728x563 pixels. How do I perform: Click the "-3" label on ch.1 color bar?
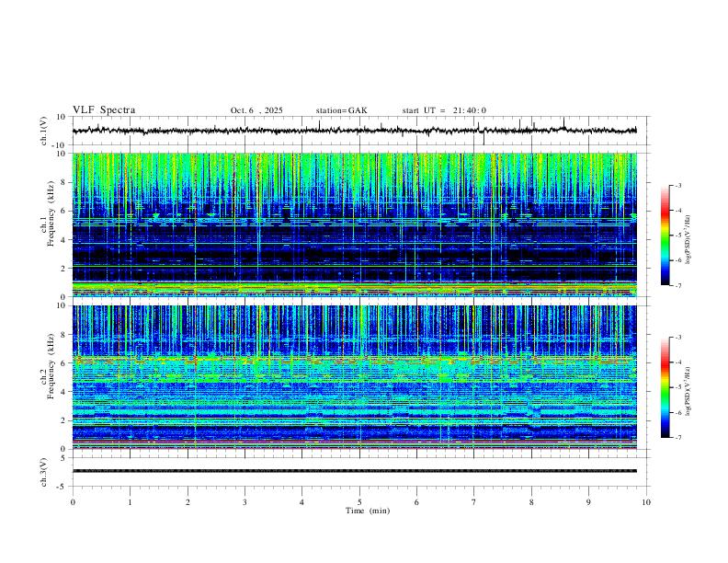tap(678, 185)
